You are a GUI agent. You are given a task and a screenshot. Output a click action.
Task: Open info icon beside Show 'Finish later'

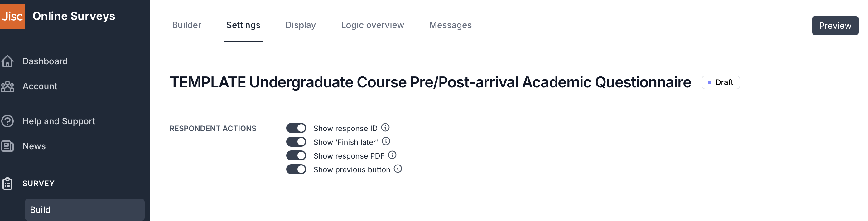[x=386, y=141]
